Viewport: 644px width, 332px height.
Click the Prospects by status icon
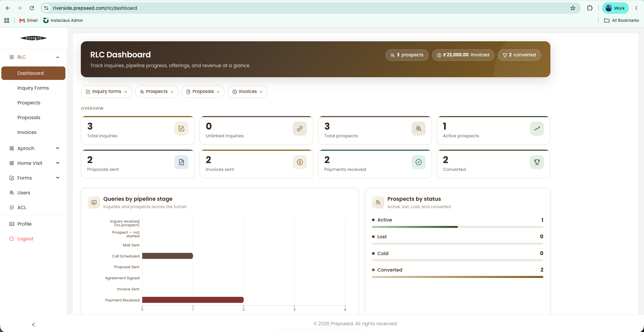pos(378,202)
